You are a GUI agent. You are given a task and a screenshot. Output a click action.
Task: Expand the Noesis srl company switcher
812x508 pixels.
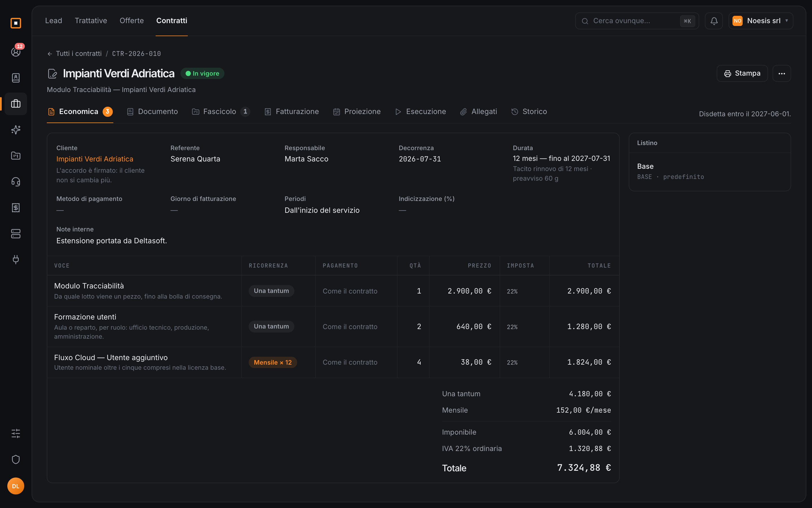tap(761, 21)
